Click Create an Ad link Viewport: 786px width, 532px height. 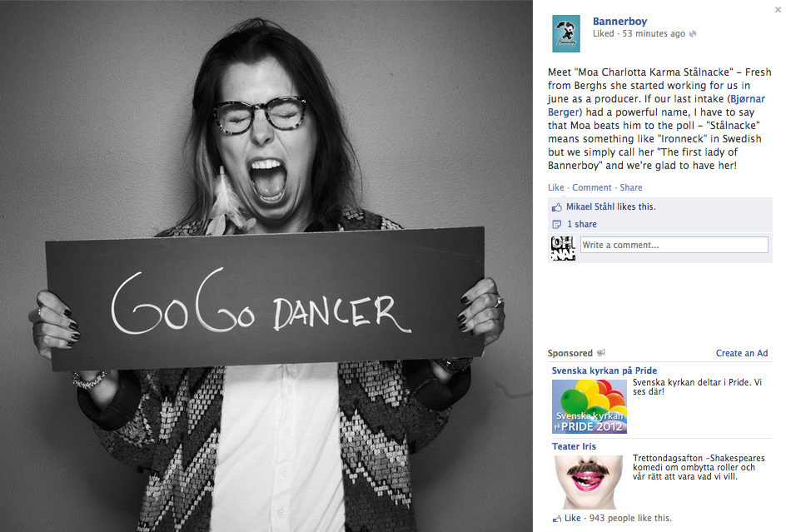pos(741,353)
